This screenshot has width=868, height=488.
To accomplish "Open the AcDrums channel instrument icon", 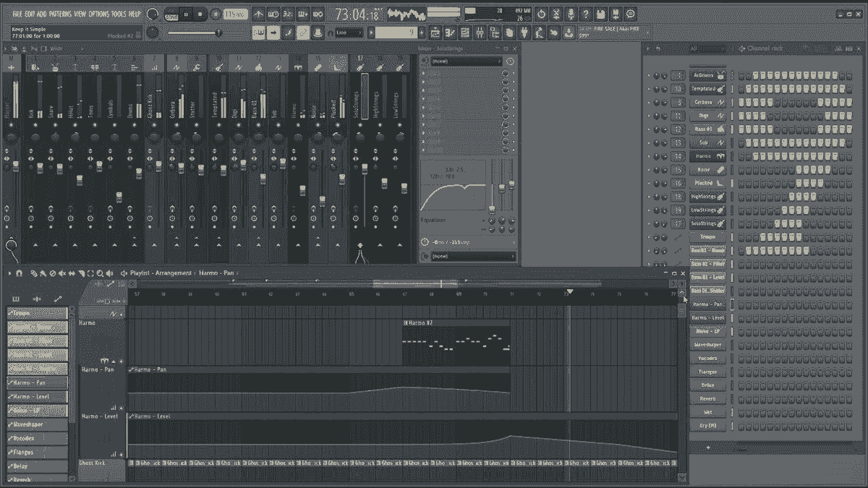I will (721, 75).
